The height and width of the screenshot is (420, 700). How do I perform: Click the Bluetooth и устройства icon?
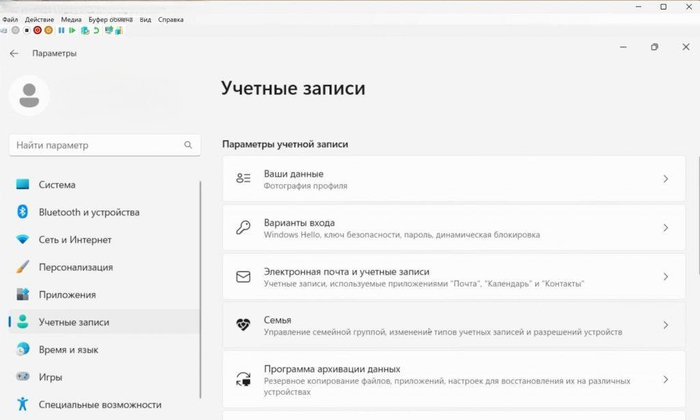[22, 212]
